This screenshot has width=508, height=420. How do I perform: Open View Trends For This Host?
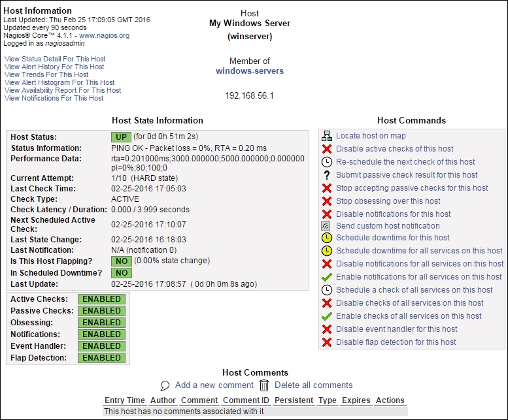pyautogui.click(x=46, y=74)
